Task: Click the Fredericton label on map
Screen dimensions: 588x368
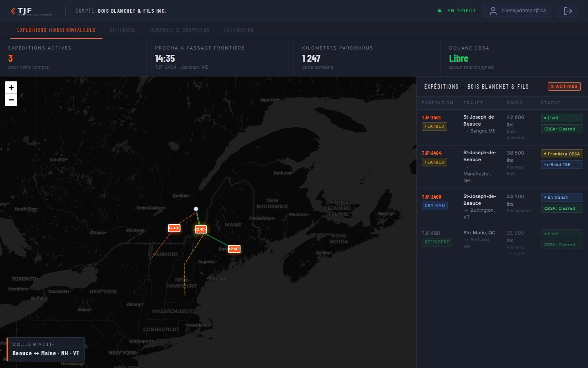Action: point(262,218)
